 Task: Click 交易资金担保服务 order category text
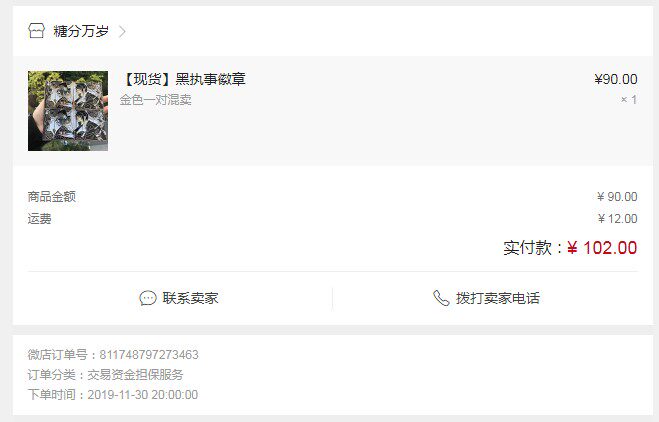[135, 375]
